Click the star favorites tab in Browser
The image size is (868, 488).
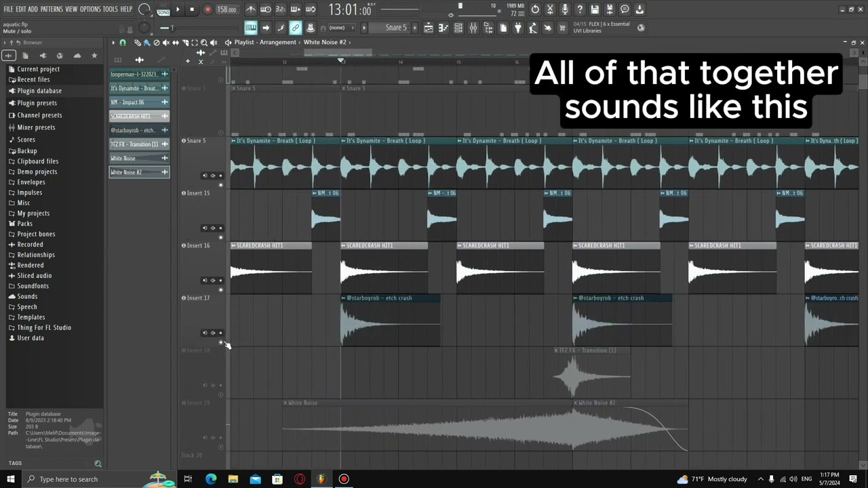pyautogui.click(x=94, y=56)
